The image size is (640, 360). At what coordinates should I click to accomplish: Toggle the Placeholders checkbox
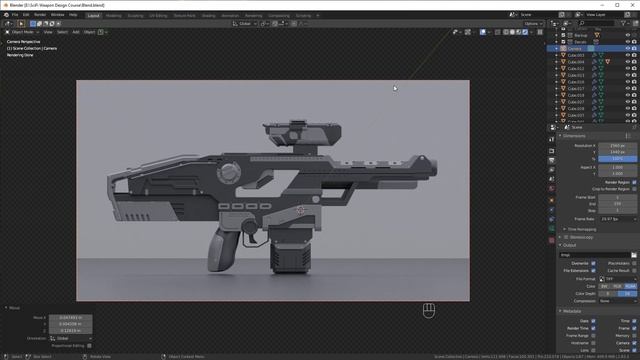[x=634, y=264]
